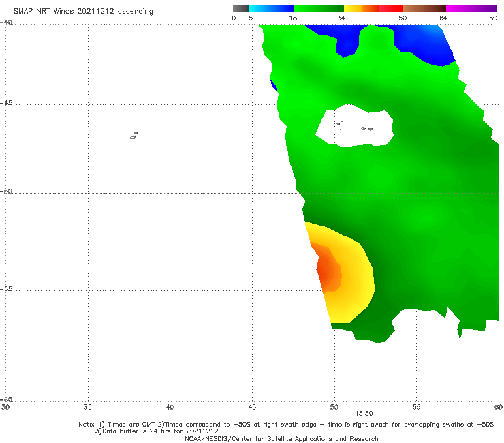Click the gray segment of the wind colorbar
Viewport: 504px width, 443px height.
241,8
